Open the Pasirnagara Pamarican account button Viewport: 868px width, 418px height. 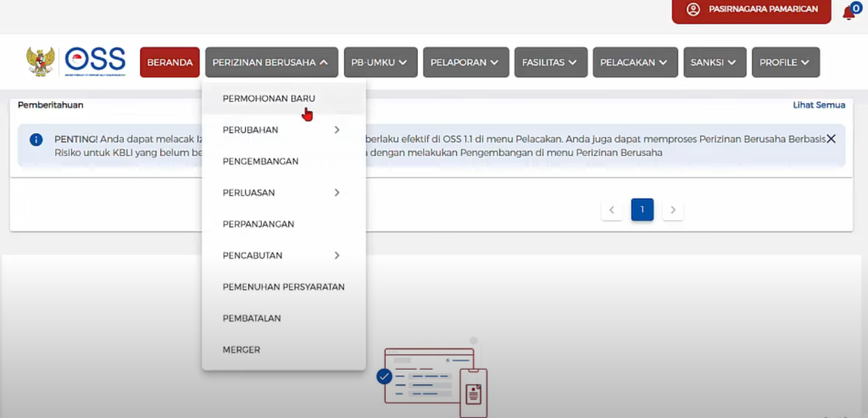(x=751, y=9)
